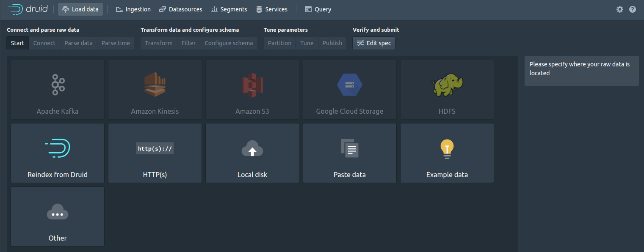
Task: Select the Apache Kafka data source tile
Action: pyautogui.click(x=57, y=89)
